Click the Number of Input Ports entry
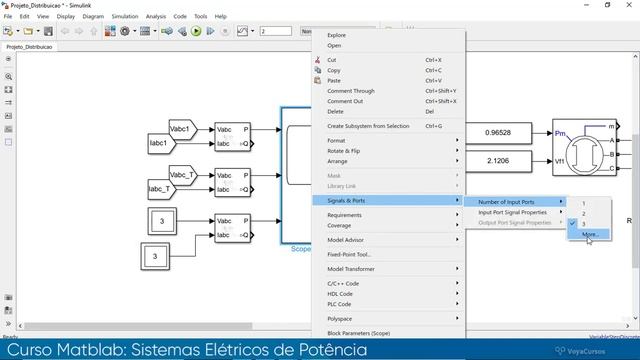 tap(516, 202)
